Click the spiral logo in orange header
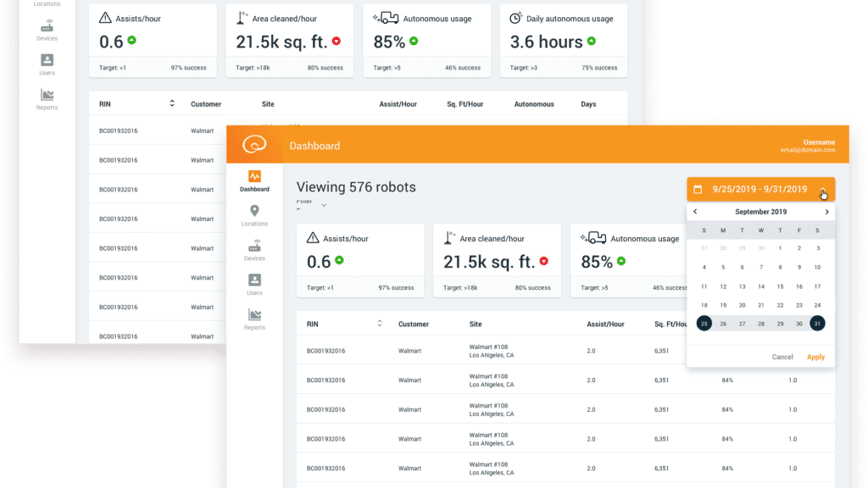Image resolution: width=868 pixels, height=488 pixels. (x=255, y=145)
